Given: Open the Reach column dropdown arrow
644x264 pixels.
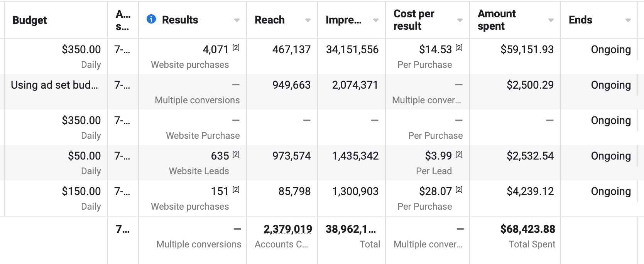Looking at the screenshot, I should coord(308,20).
